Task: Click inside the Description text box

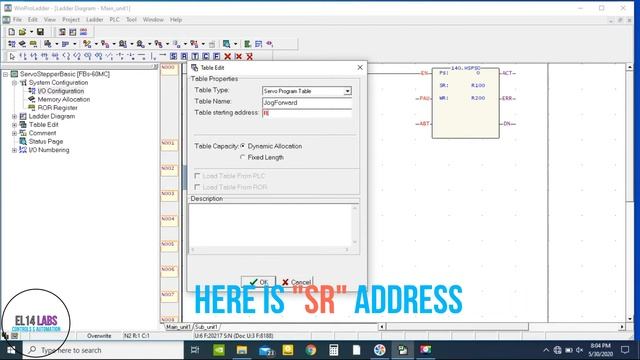Action: (270, 225)
